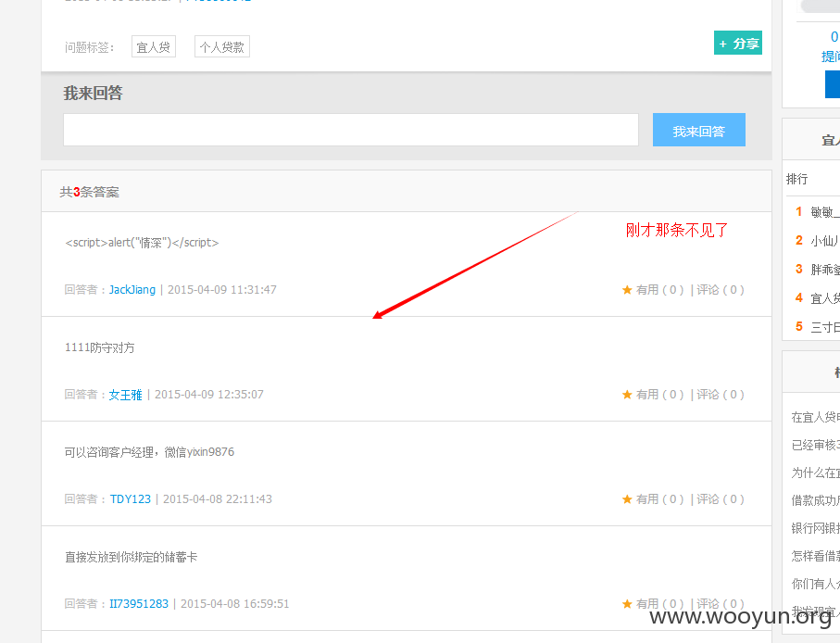Viewport: 840px width, 643px height.
Task: Click the 宜人贷 question tag
Action: coord(154,46)
